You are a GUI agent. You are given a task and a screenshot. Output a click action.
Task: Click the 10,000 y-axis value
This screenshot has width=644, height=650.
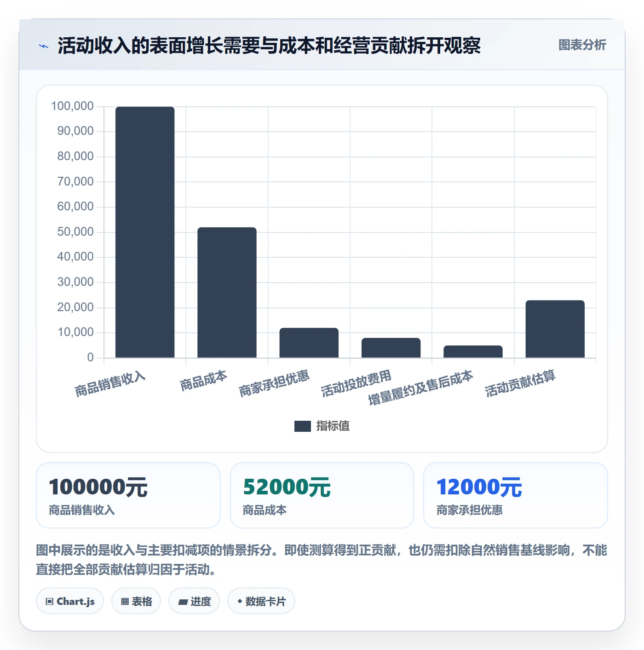(x=75, y=332)
